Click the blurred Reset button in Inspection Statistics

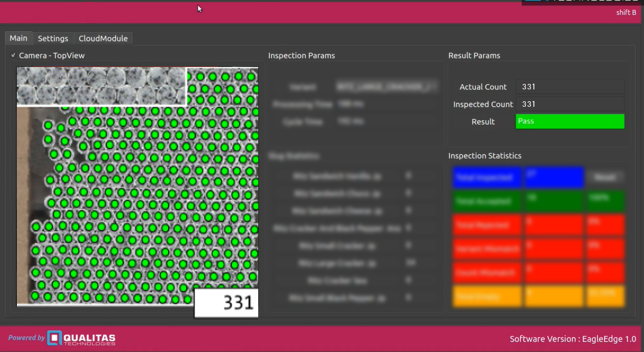[x=605, y=177]
